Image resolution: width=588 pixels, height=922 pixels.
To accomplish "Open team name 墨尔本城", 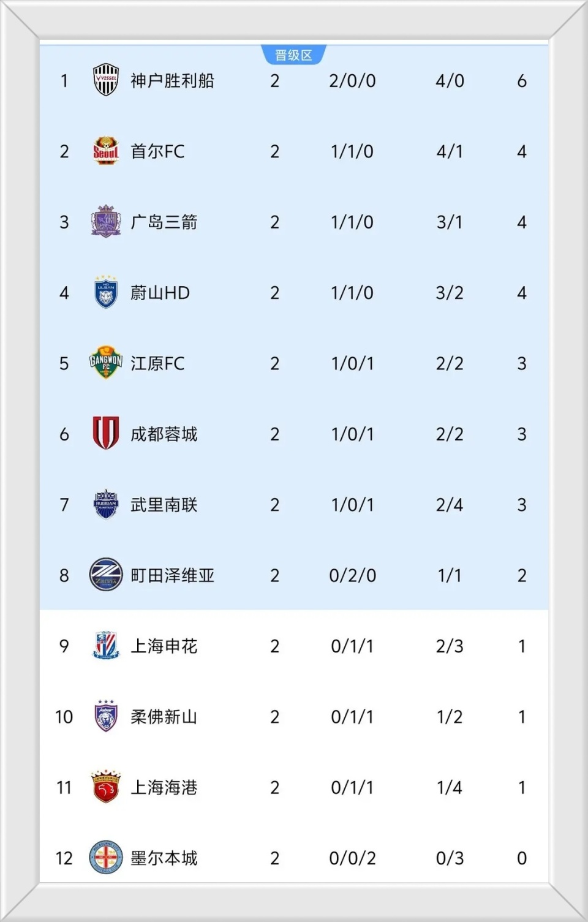I will pos(164,858).
